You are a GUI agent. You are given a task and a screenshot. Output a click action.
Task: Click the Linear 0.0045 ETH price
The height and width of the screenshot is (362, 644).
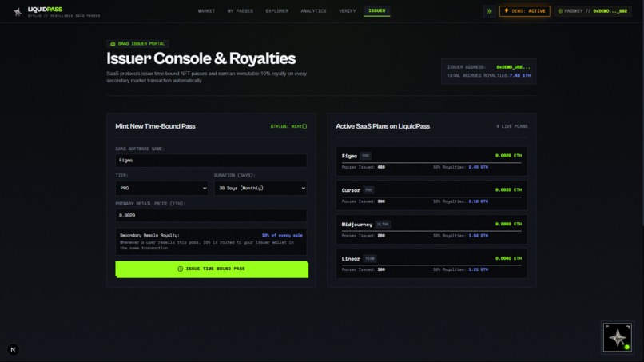point(508,258)
